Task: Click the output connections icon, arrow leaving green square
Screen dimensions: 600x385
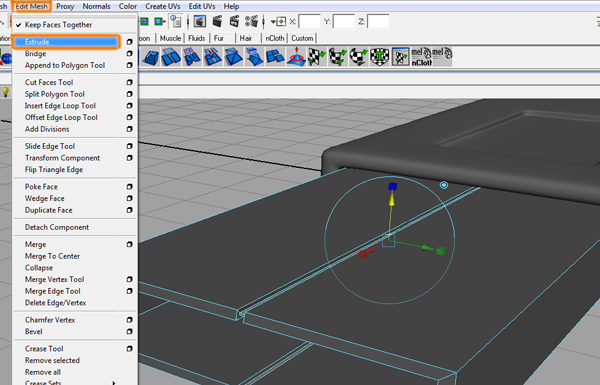Action: pyautogui.click(x=159, y=22)
